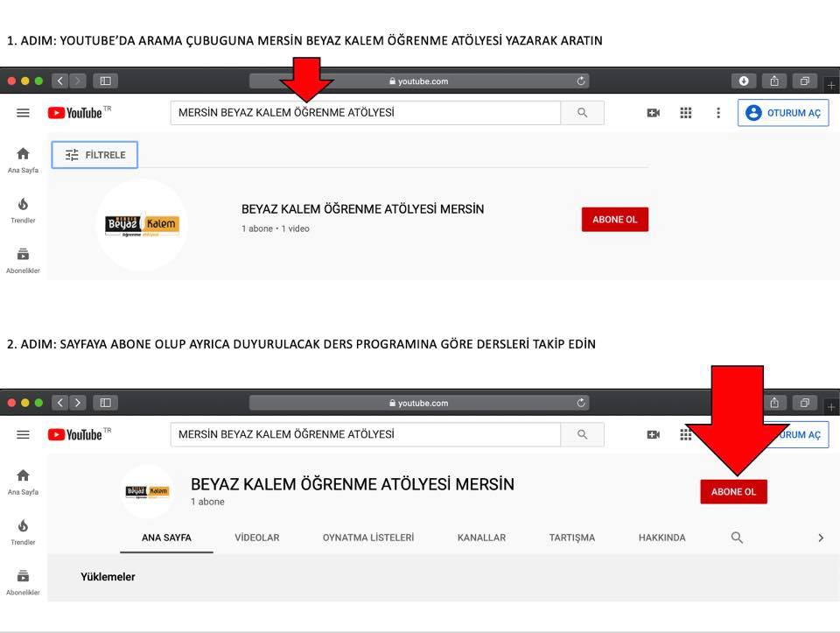Click the create-video camera icon in the upper YouTube page
This screenshot has width=840, height=633.
coord(653,113)
